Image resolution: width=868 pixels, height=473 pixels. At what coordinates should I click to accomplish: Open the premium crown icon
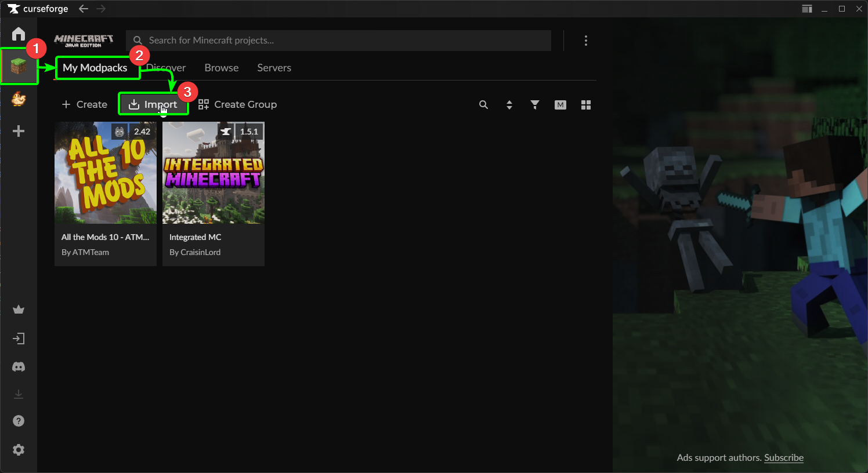pos(19,310)
